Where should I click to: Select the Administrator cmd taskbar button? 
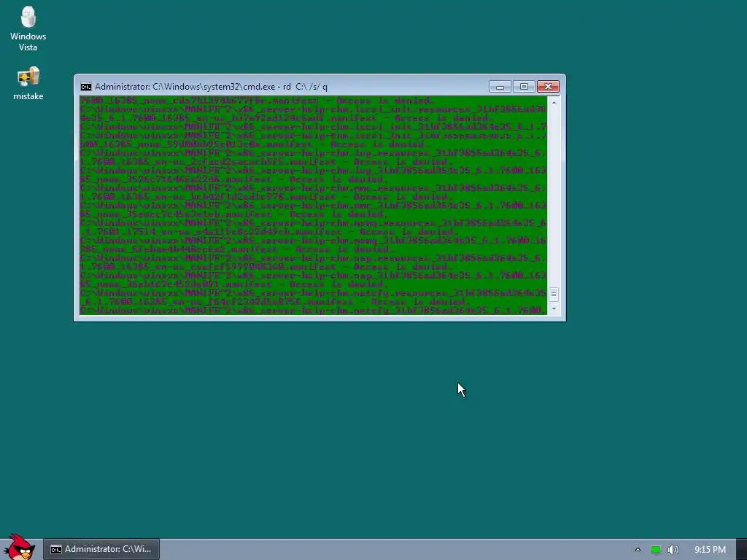click(x=101, y=549)
